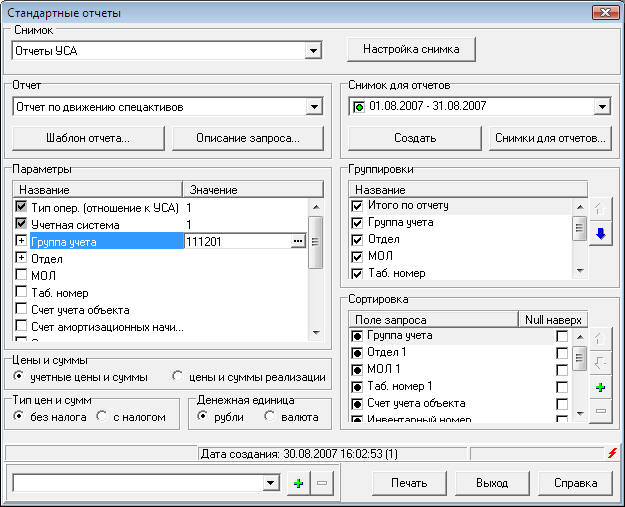
Task: Click Выход button
Action: click(x=492, y=483)
